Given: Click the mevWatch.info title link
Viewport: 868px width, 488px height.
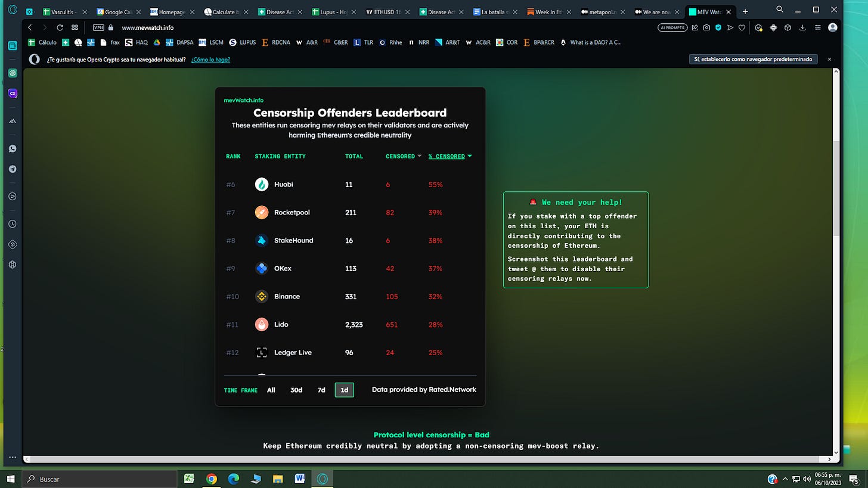Looking at the screenshot, I should 244,100.
